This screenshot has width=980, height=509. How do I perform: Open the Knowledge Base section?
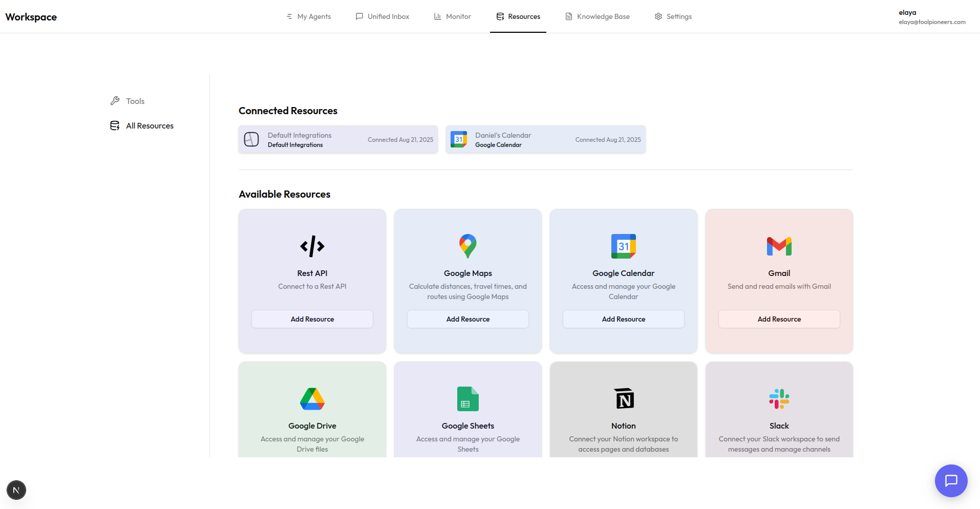pyautogui.click(x=597, y=16)
